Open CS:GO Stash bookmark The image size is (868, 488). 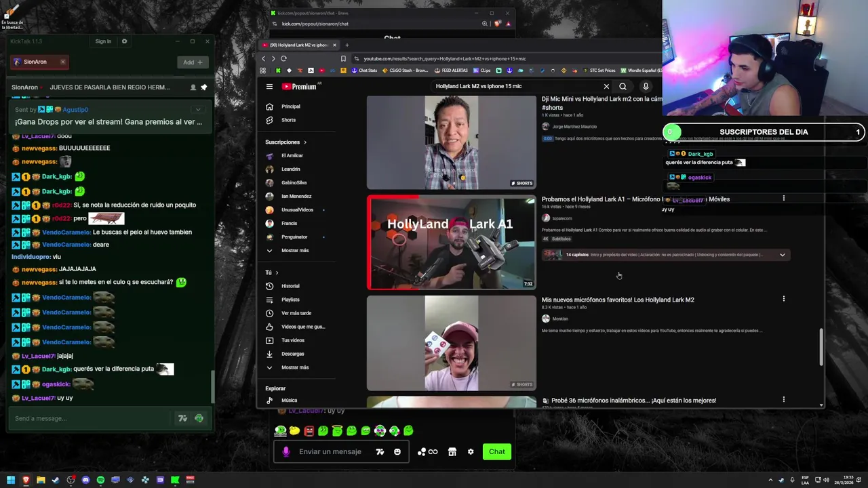406,70
